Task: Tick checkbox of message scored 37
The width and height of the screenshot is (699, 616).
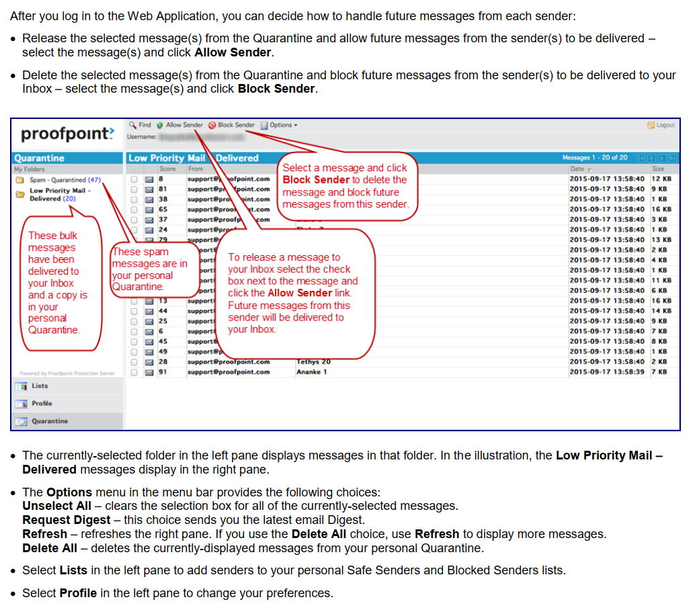Action: (134, 220)
